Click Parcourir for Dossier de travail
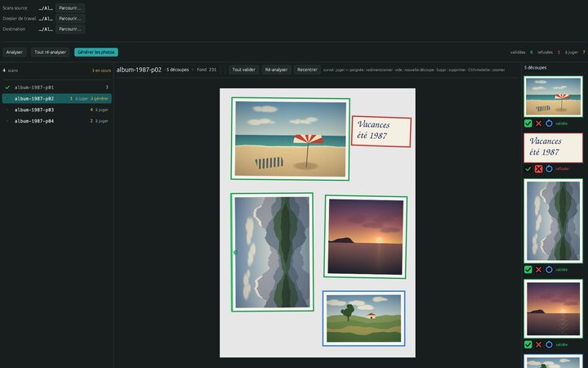The height and width of the screenshot is (368, 588). coord(70,18)
